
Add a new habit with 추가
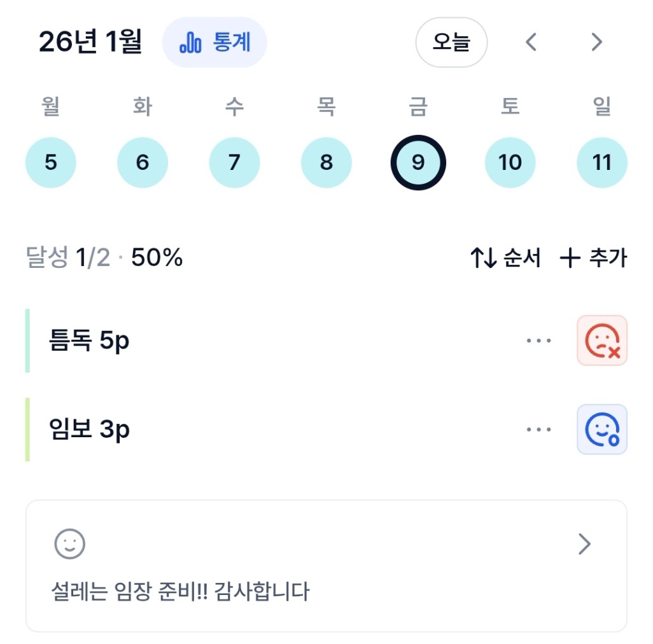[x=593, y=258]
